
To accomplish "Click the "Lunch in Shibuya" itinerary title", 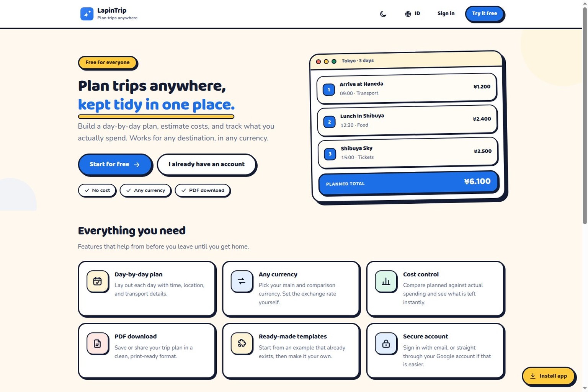I will [x=362, y=116].
